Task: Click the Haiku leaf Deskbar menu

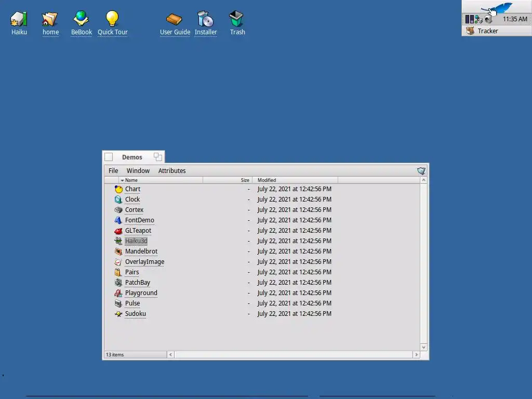Action: 497,7
